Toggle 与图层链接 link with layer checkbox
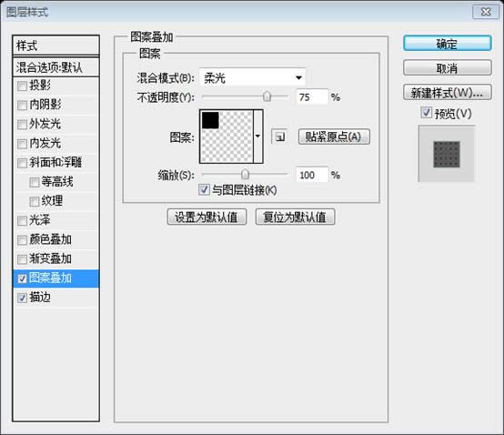 204,189
